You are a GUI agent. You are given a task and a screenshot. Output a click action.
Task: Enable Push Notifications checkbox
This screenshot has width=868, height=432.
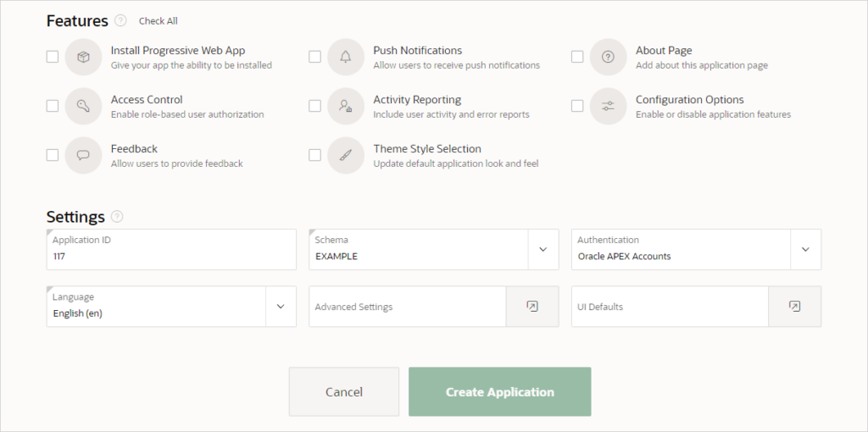click(315, 57)
